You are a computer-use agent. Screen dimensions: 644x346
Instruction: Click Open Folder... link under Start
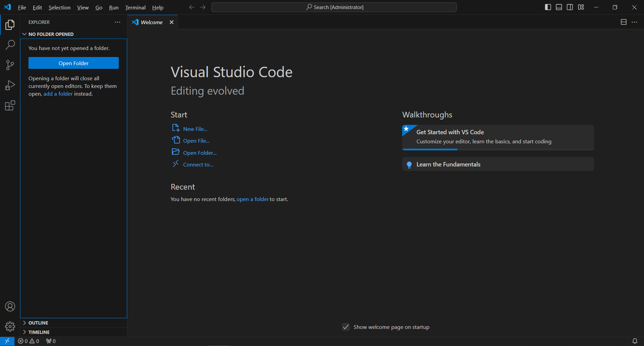point(200,153)
